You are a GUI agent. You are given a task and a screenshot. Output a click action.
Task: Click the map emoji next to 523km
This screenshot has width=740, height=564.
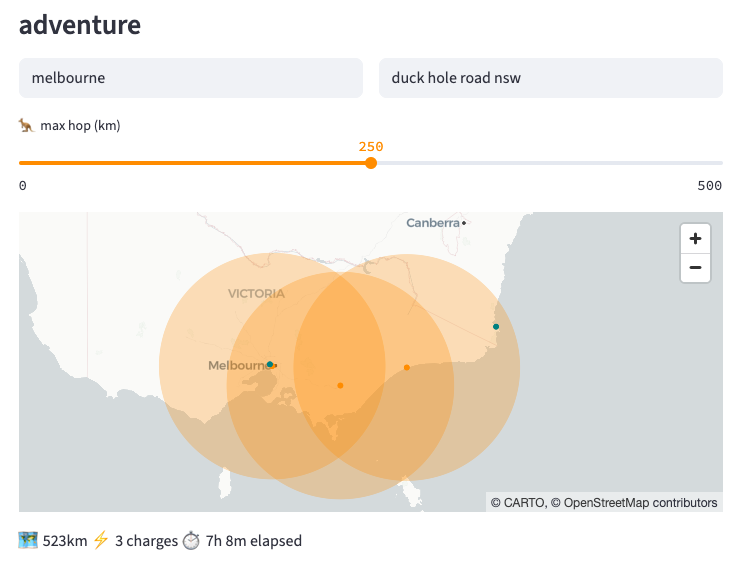[28, 540]
